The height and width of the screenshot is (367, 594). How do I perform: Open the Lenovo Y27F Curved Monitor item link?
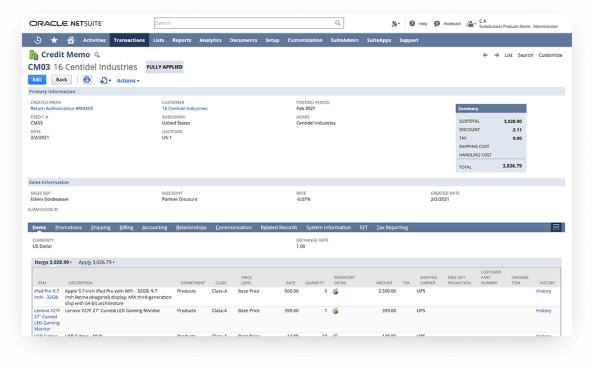pos(47,320)
